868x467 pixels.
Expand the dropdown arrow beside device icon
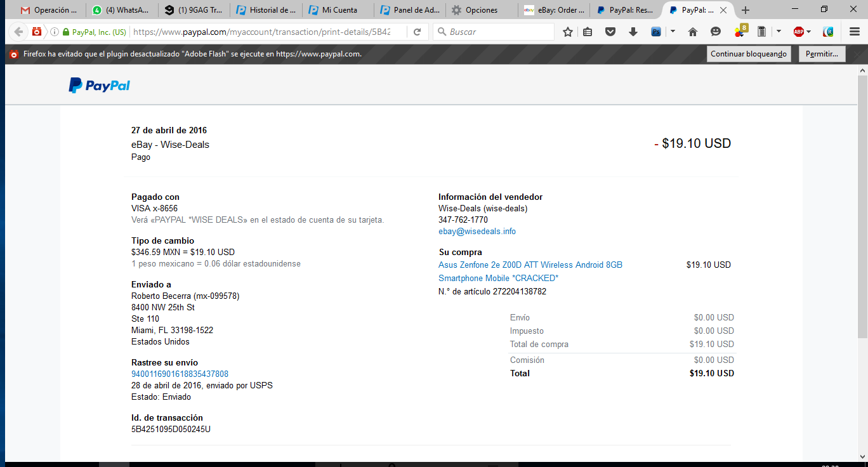pyautogui.click(x=778, y=32)
